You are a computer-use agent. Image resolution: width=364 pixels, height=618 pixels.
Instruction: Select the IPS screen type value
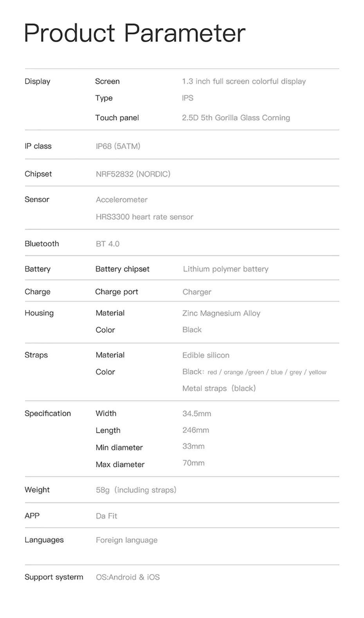pyautogui.click(x=187, y=98)
